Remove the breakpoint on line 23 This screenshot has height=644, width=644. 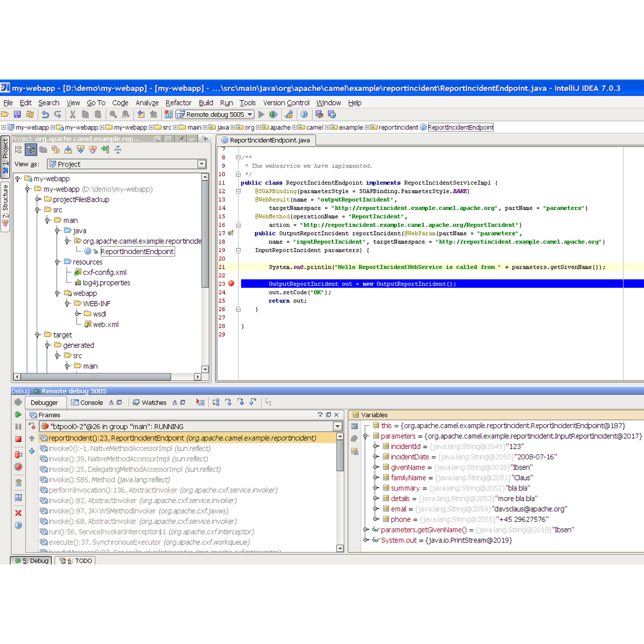point(231,283)
